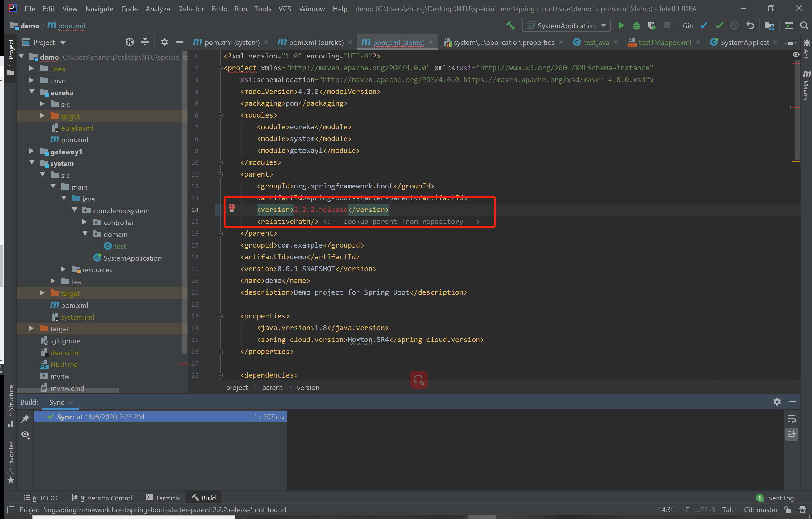This screenshot has height=519, width=812.
Task: Open Project panel gear settings
Action: (x=164, y=42)
